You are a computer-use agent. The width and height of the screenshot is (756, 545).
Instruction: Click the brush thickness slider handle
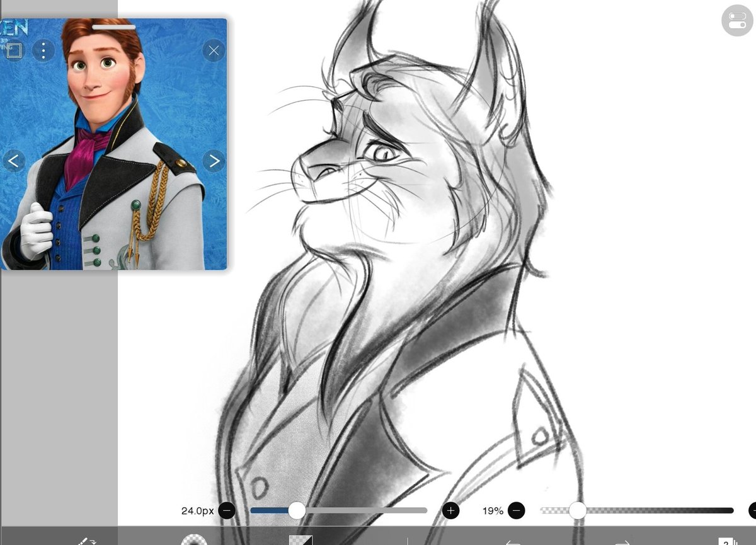tap(297, 510)
